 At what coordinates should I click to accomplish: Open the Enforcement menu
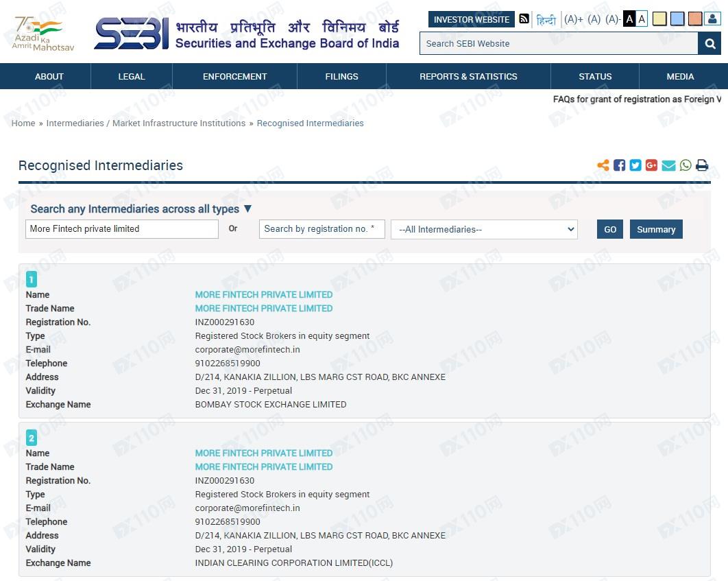coord(234,76)
